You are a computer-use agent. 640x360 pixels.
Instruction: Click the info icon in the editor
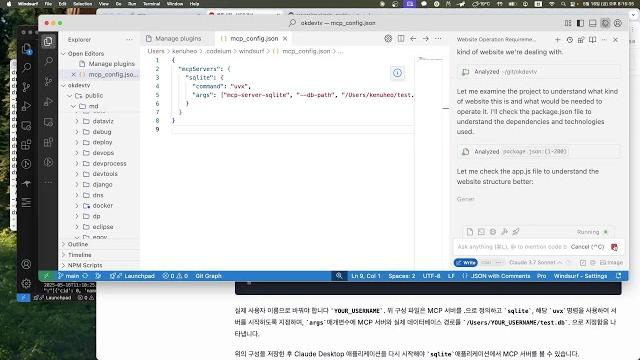pos(397,73)
